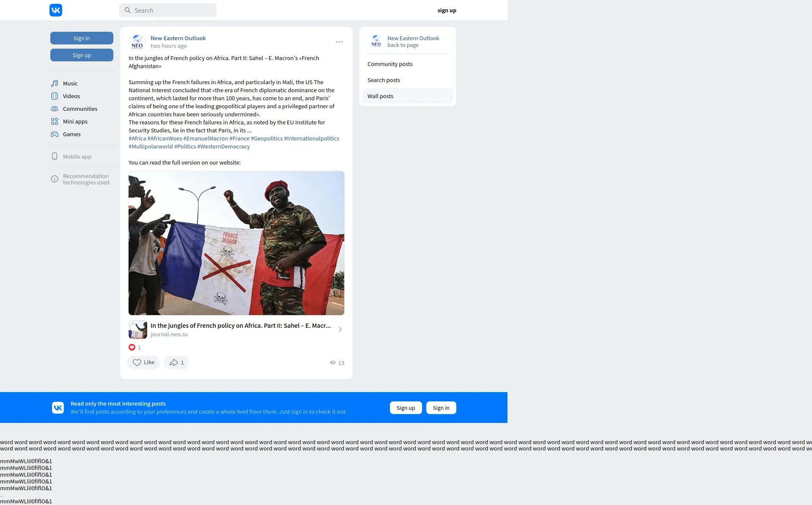Select Search posts in right panel
812x505 pixels.
[x=384, y=80]
